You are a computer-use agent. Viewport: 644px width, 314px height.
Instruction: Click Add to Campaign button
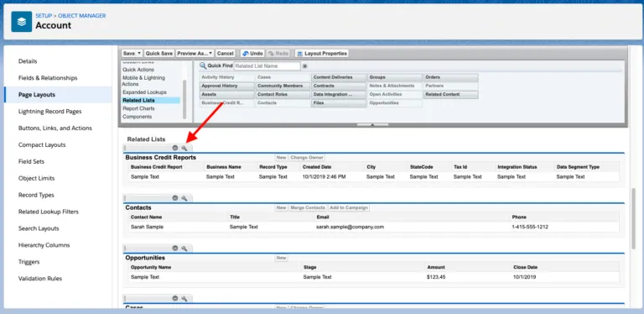(x=348, y=208)
